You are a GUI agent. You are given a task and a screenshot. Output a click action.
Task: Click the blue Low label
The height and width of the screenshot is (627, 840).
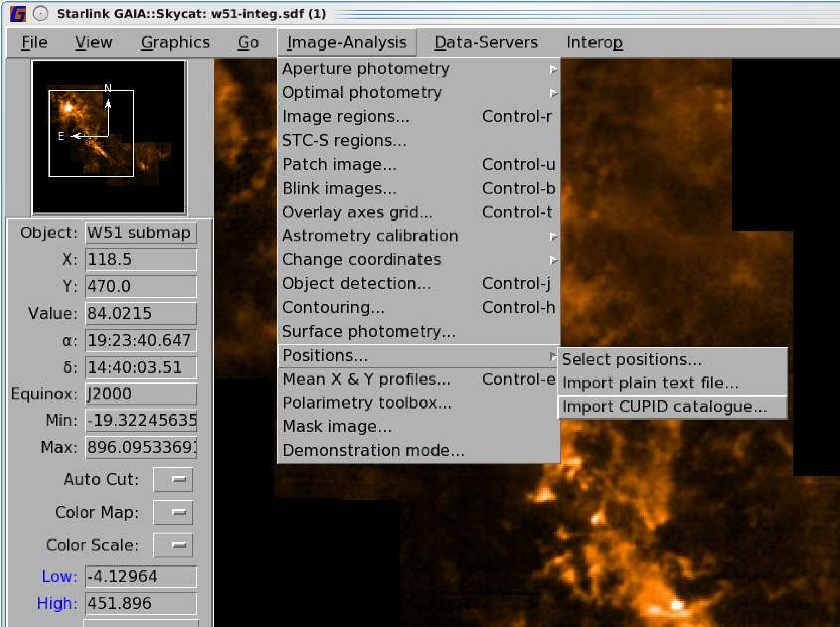60,577
